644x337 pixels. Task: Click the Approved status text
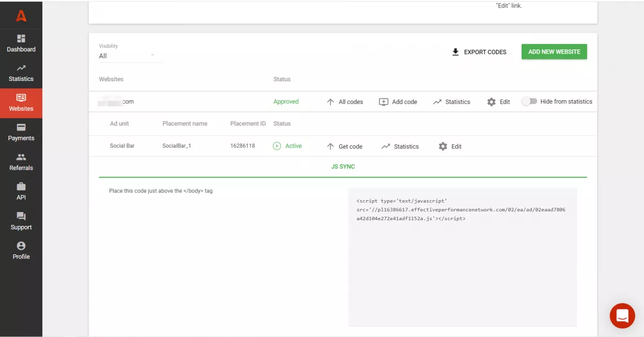coord(286,101)
